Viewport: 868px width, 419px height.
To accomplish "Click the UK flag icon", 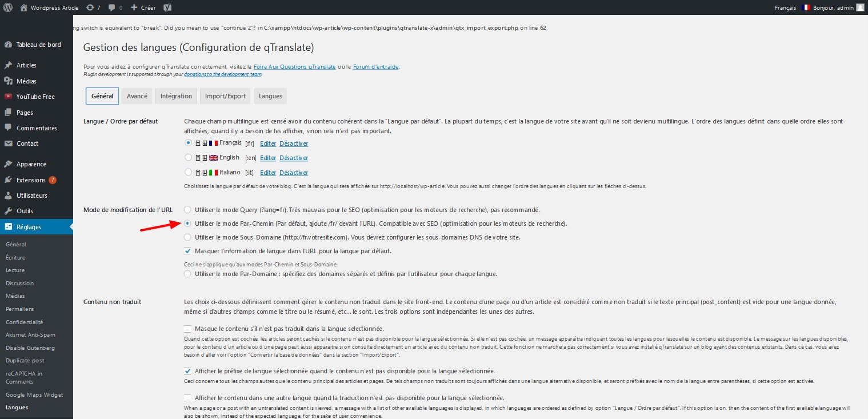I will click(213, 158).
